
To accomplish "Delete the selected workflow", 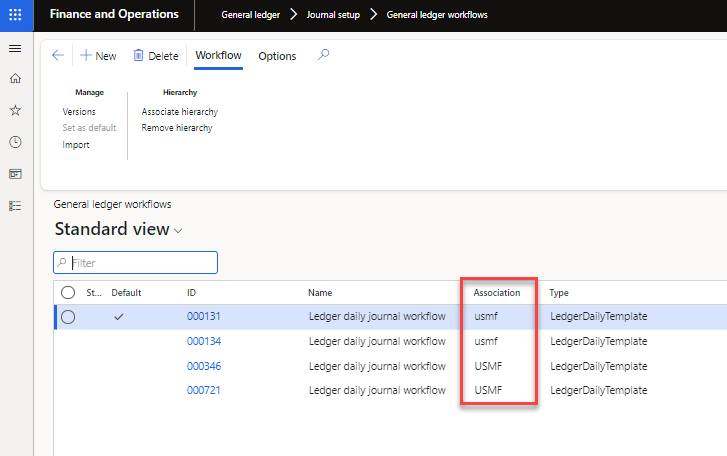I will (x=156, y=56).
